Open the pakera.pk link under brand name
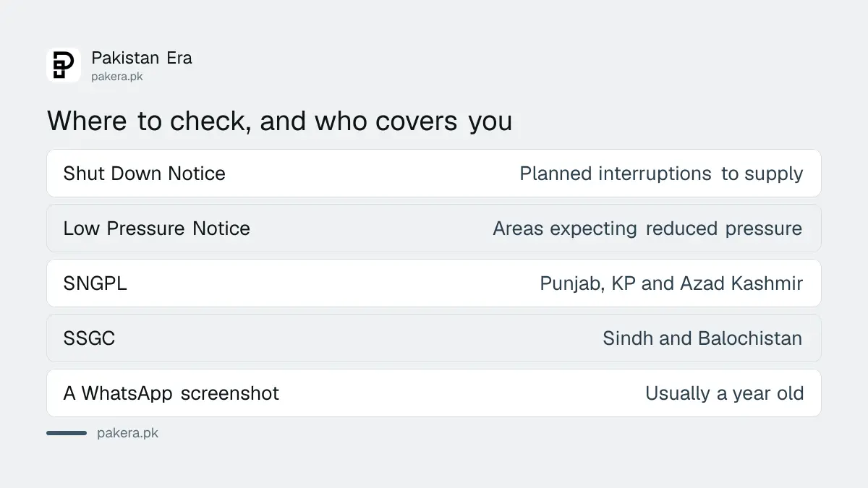The image size is (868, 488). (117, 76)
